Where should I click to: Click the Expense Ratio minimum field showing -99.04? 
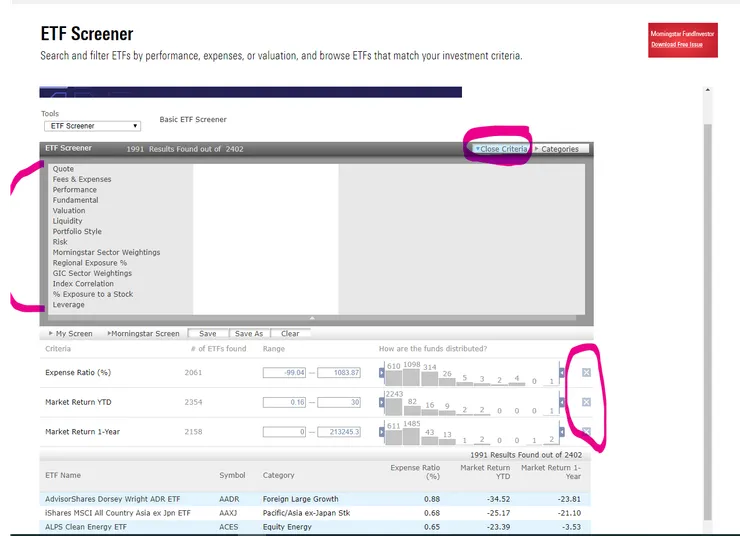pos(284,373)
